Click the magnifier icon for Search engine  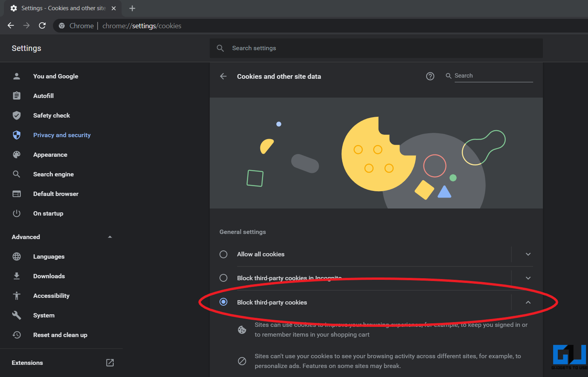pos(16,174)
